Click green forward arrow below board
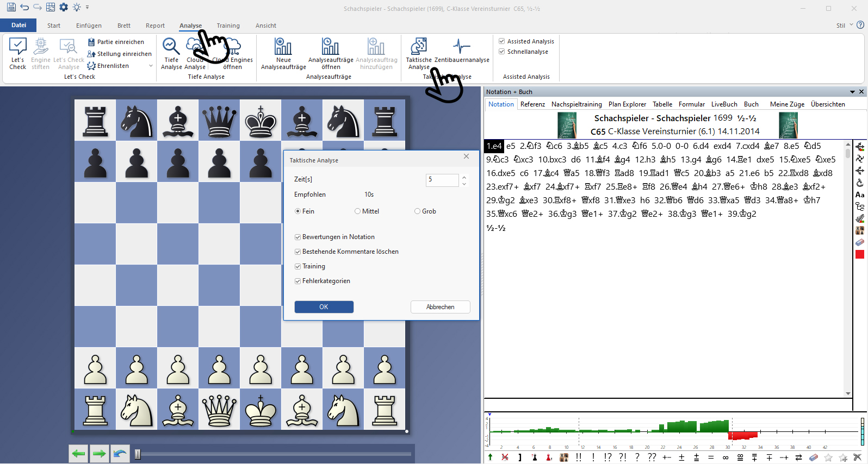Viewport: 868px width, 464px height. [99, 454]
